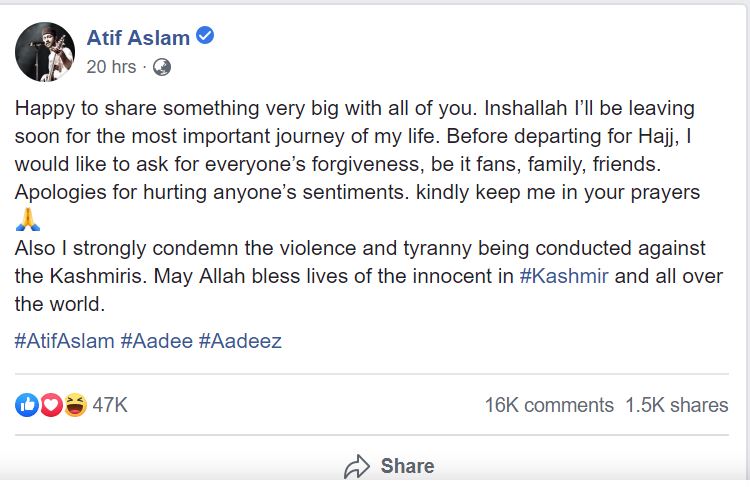Visit the #Aadeez hashtag link
Image resolution: width=750 pixels, height=487 pixels.
pyautogui.click(x=240, y=341)
